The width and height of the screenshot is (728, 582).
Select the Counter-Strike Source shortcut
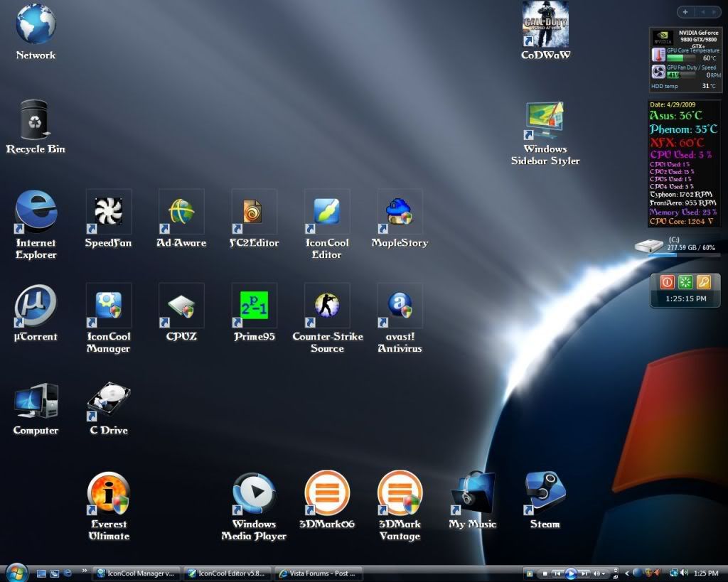[x=327, y=318]
